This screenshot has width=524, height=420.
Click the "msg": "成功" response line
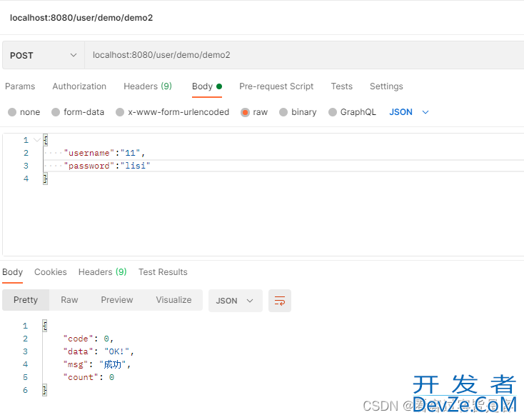coord(97,364)
